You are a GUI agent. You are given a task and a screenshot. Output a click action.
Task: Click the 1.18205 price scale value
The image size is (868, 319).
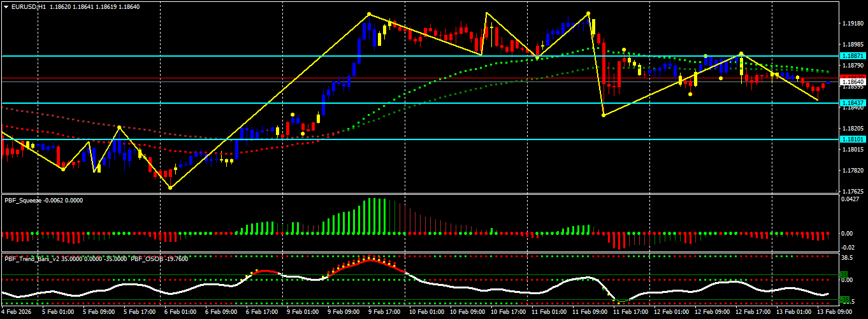853,129
